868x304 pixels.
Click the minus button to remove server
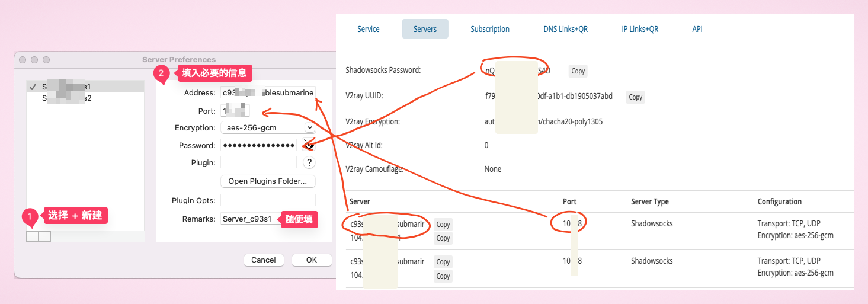[45, 236]
